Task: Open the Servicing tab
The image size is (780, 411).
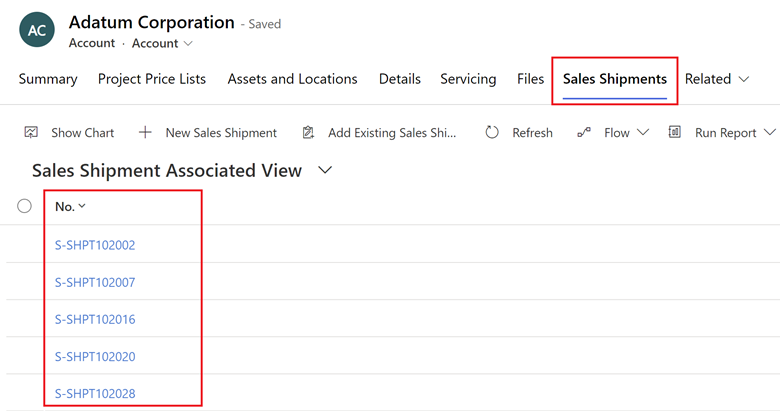Action: point(468,79)
